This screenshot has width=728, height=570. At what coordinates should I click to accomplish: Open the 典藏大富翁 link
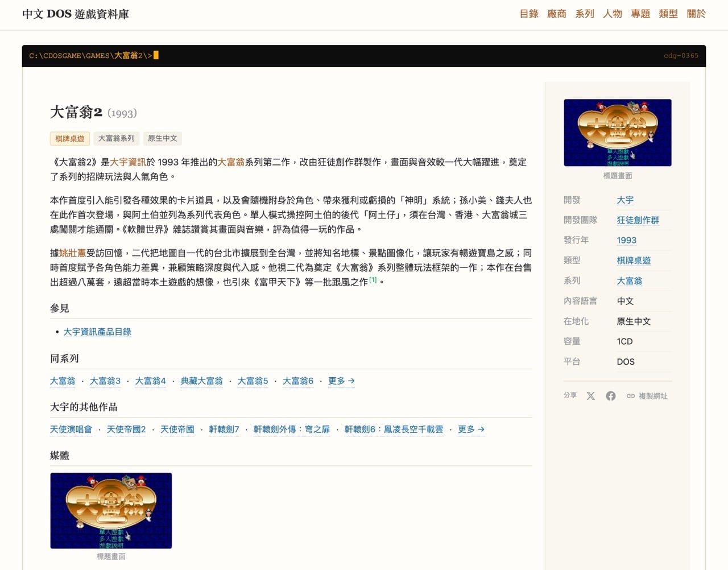point(201,381)
